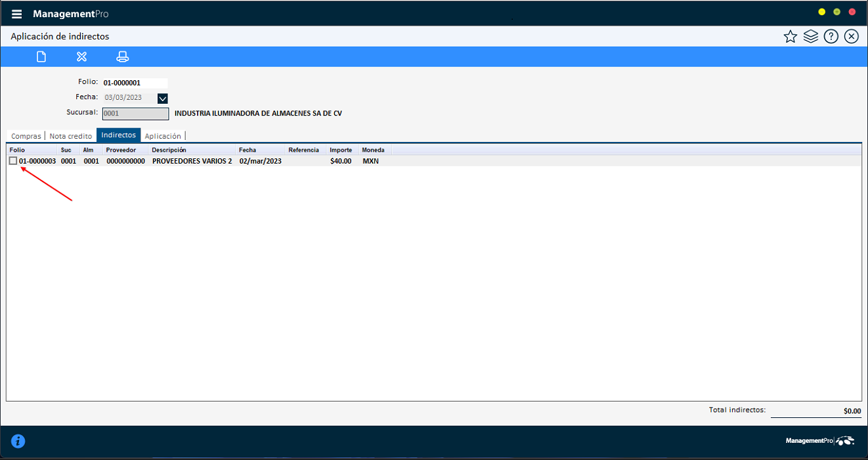Image resolution: width=868 pixels, height=460 pixels.
Task: Check the box for folio 01-0000003
Action: point(13,161)
